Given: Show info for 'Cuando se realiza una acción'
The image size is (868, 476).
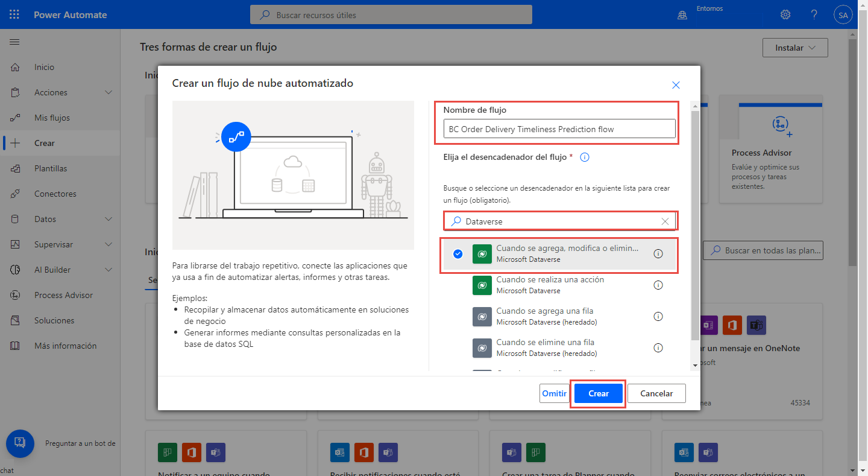Looking at the screenshot, I should click(x=658, y=285).
